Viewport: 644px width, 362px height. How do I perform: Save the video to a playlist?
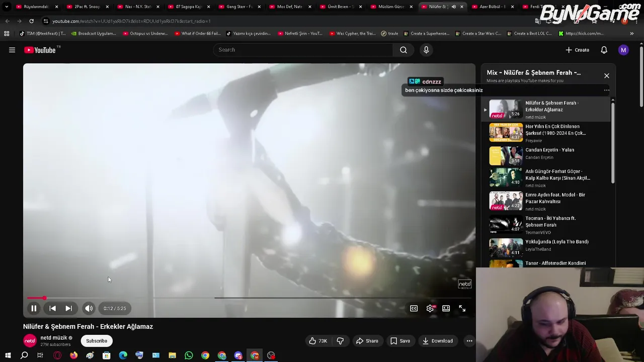(400, 341)
